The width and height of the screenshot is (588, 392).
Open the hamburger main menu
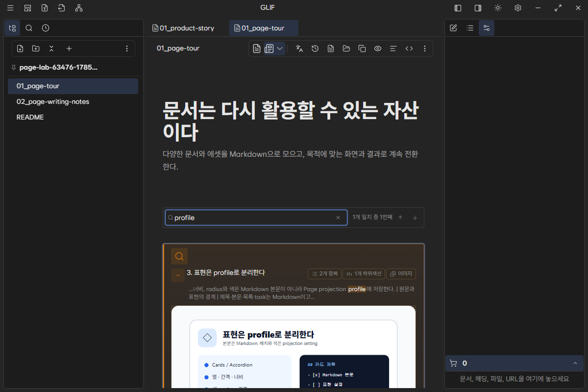click(x=10, y=8)
